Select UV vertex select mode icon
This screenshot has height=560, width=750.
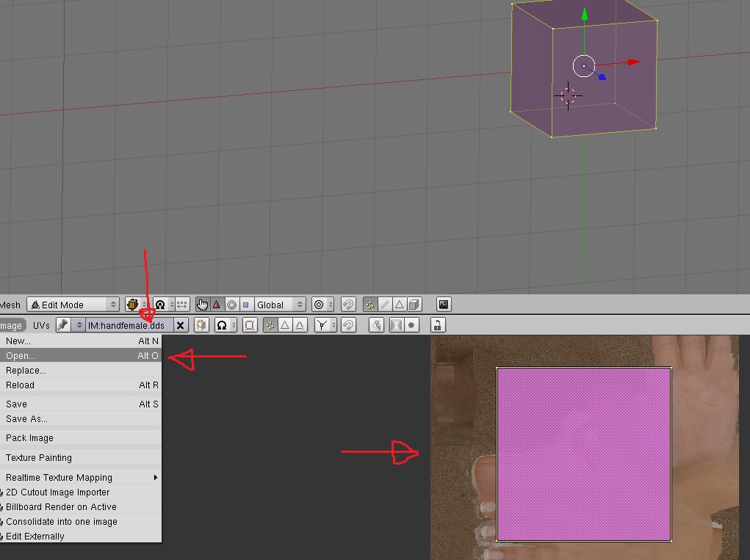pos(270,325)
